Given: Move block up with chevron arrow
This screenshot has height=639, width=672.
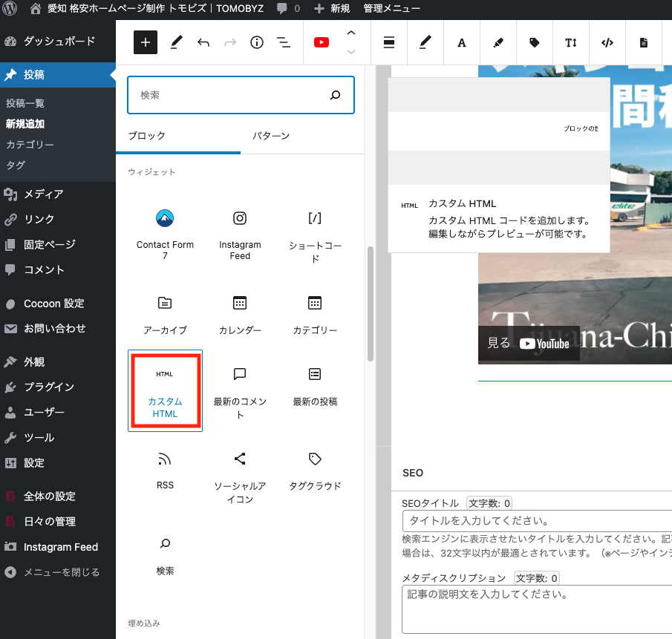Looking at the screenshot, I should tap(351, 33).
